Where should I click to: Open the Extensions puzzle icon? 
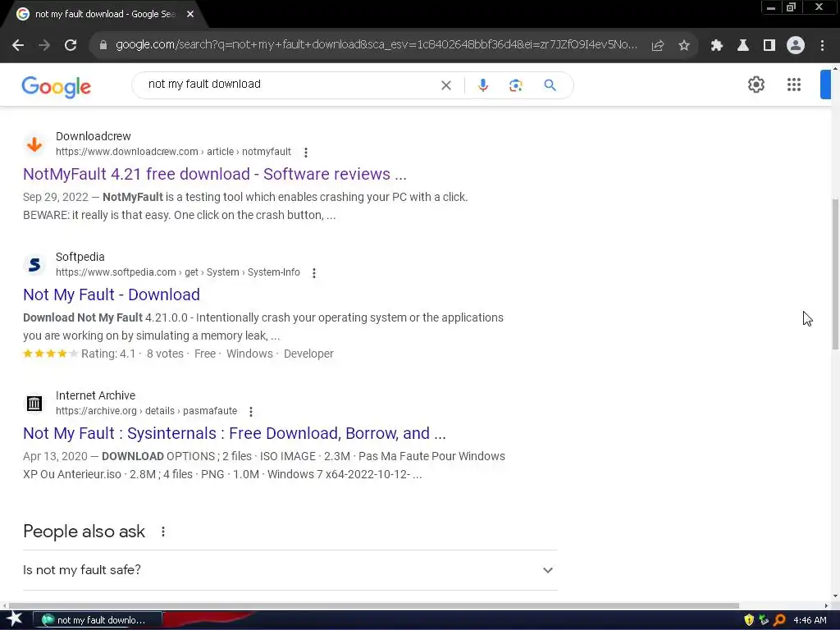pyautogui.click(x=716, y=46)
